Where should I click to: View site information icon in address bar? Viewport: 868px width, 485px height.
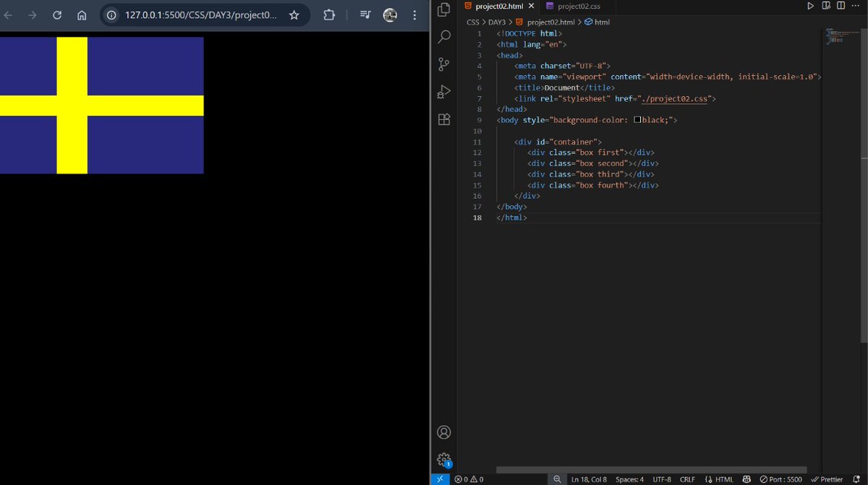111,15
